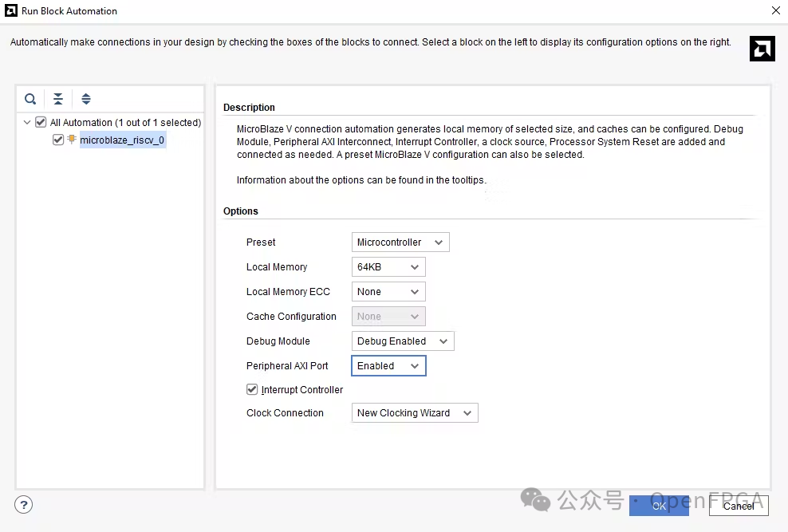This screenshot has width=788, height=532.
Task: Click the Cancel button
Action: click(x=739, y=506)
